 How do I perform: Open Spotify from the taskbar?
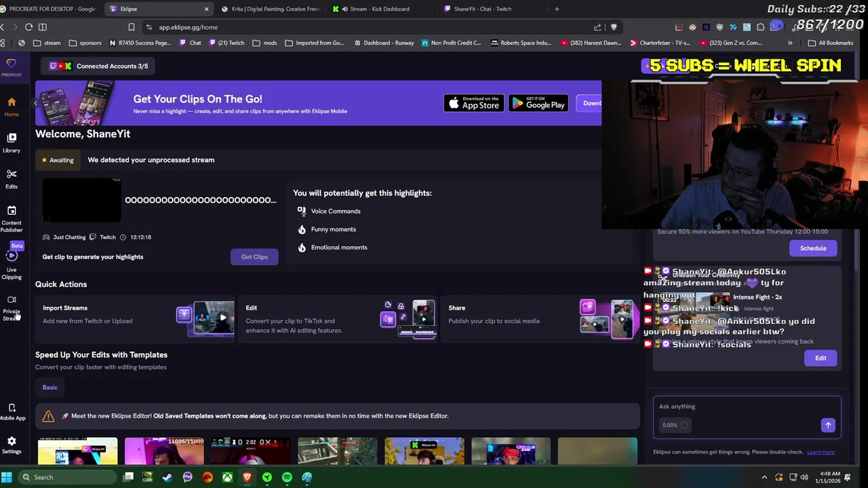click(287, 477)
